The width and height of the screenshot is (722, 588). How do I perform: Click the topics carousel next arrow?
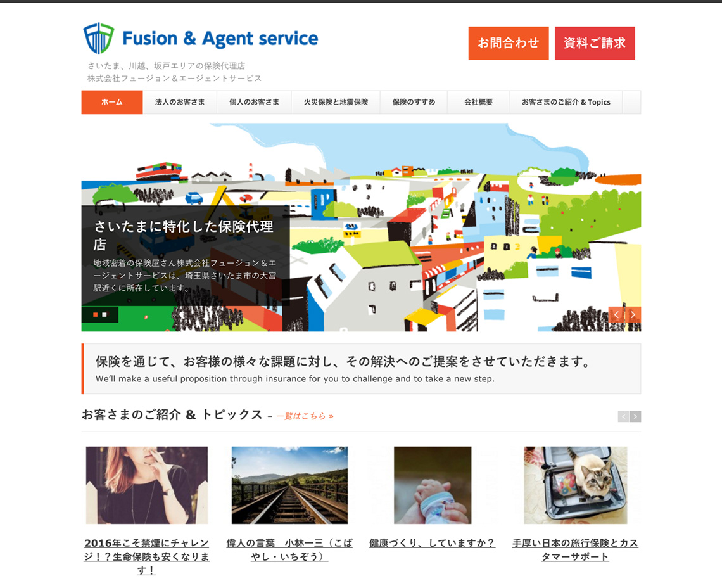635,416
